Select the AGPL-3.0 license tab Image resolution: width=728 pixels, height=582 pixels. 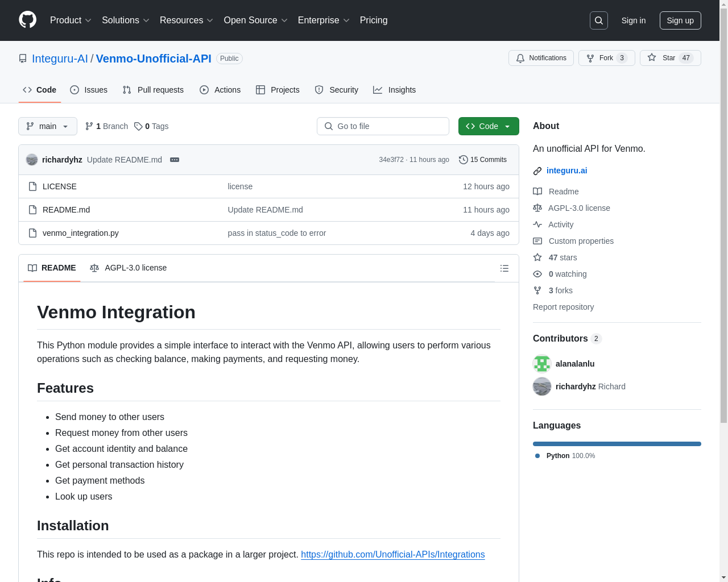(129, 268)
